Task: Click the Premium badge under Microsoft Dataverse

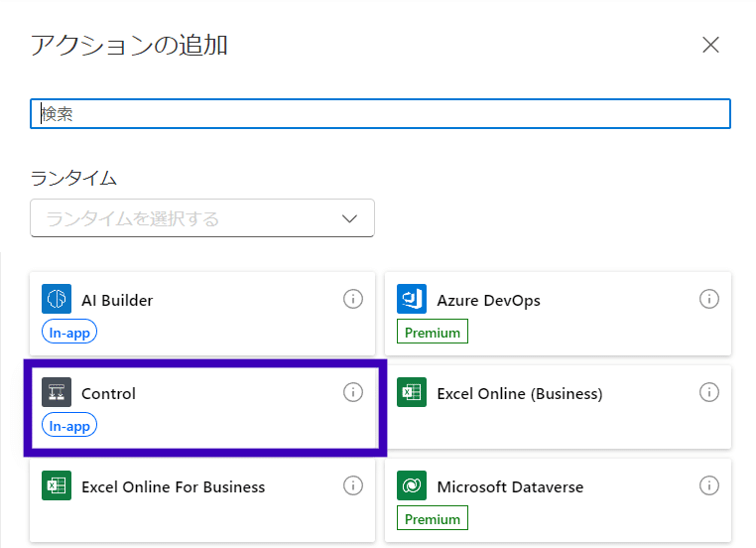Action: pyautogui.click(x=433, y=519)
